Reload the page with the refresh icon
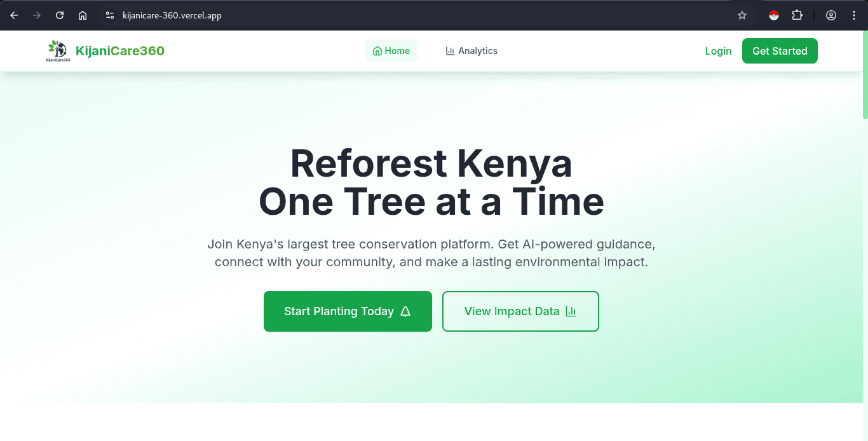The height and width of the screenshot is (441, 868). click(x=59, y=15)
